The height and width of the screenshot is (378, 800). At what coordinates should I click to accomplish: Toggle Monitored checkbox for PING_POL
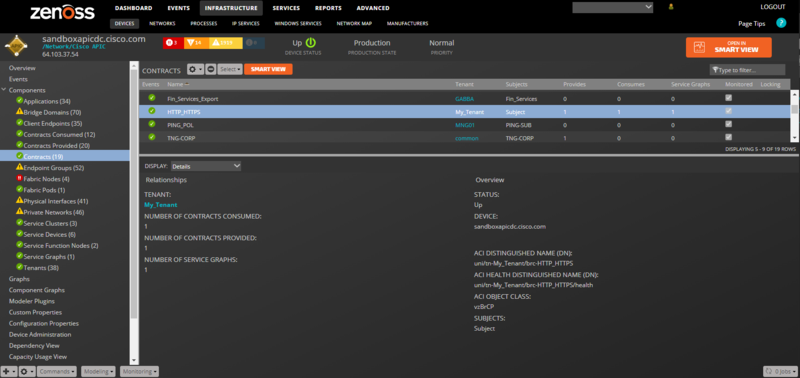(729, 124)
